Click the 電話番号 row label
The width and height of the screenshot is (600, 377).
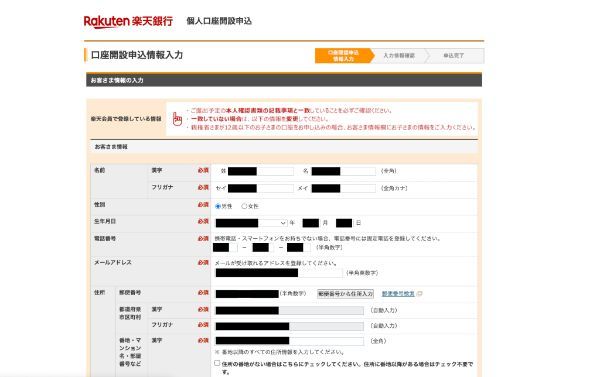click(105, 238)
